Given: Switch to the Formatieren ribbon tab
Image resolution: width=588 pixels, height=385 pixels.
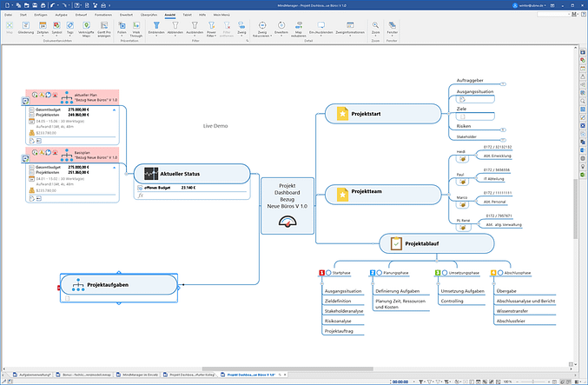Looking at the screenshot, I should point(103,15).
